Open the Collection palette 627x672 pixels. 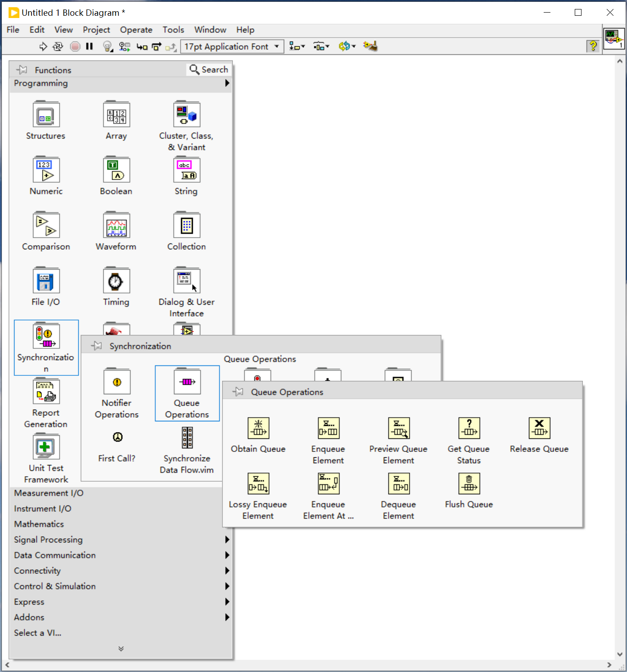(186, 231)
